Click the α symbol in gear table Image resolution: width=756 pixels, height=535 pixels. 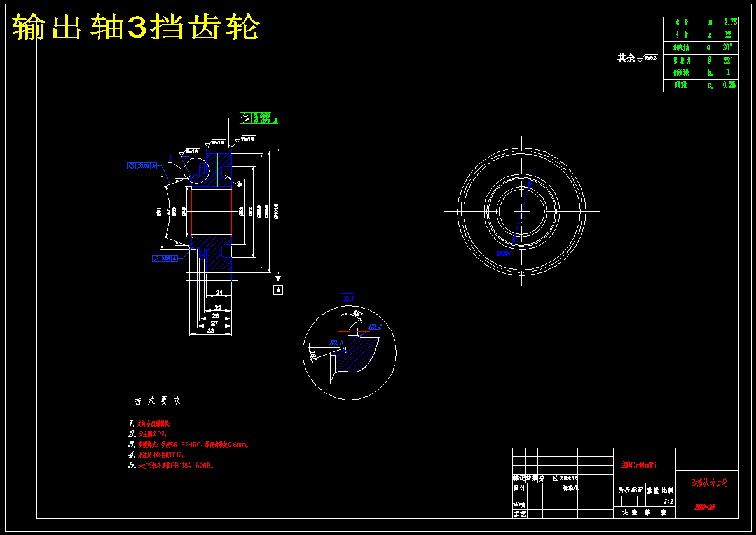(710, 48)
